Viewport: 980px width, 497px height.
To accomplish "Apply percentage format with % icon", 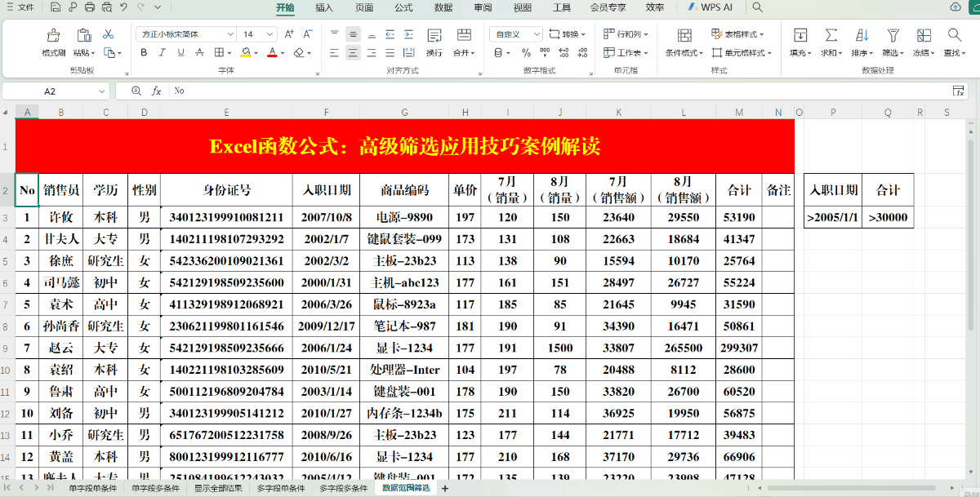I will pyautogui.click(x=528, y=51).
